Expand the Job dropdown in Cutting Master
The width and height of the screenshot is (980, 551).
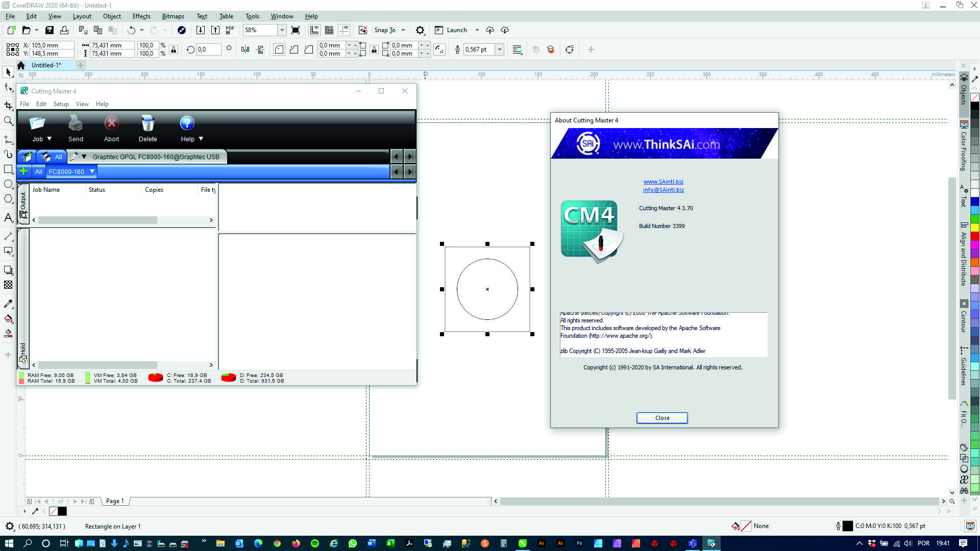(x=50, y=139)
